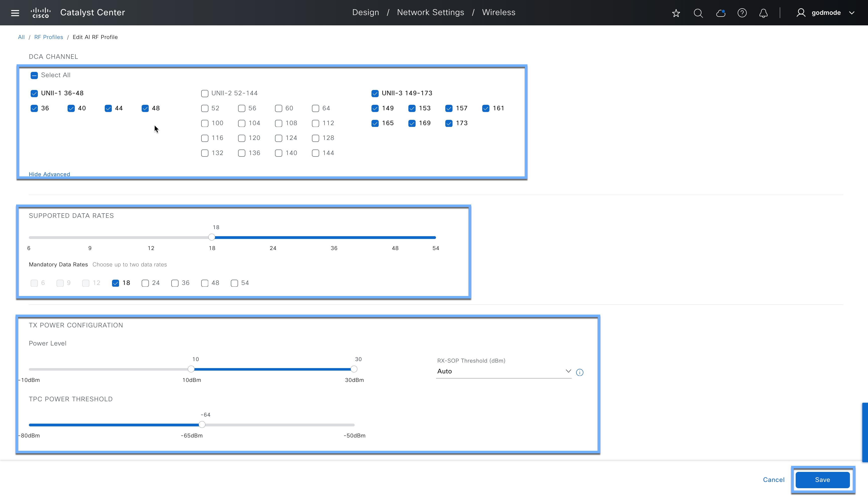Adjust the TPC power threshold slider handle
This screenshot has width=868, height=499.
[x=202, y=424]
